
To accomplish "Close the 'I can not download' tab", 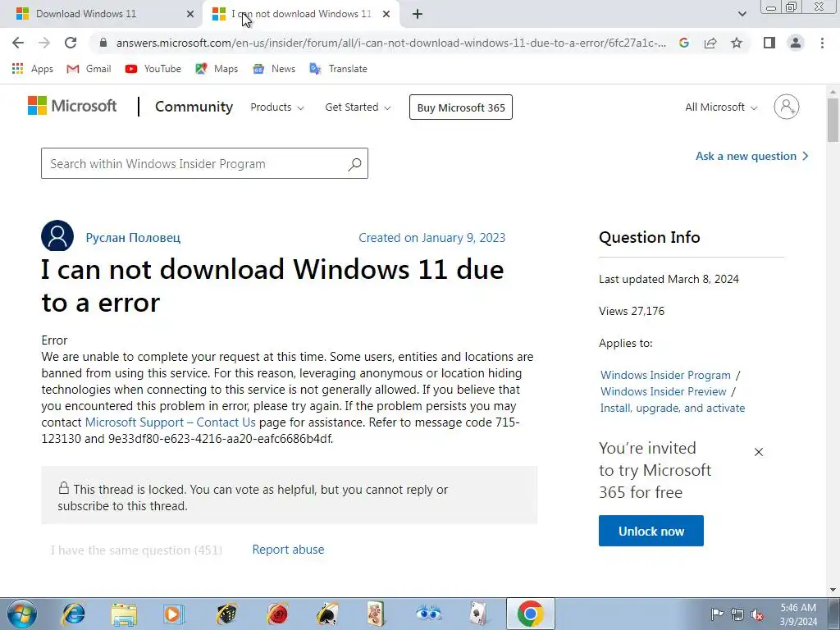I will [x=386, y=15].
